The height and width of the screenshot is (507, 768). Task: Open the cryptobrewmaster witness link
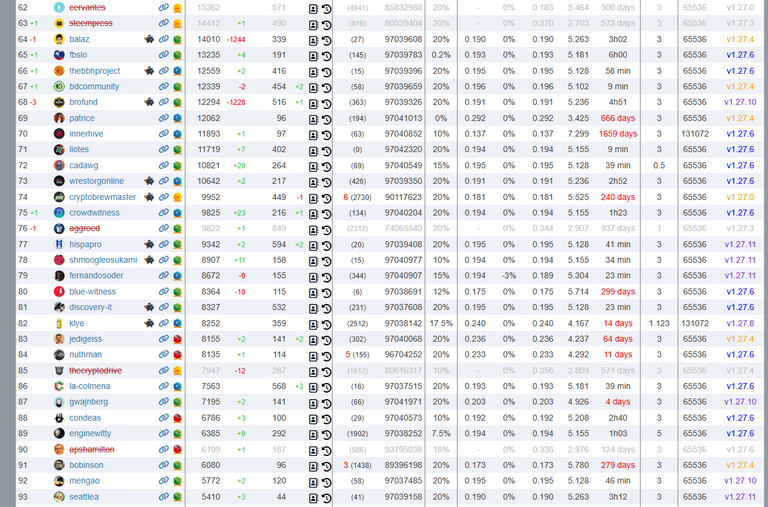click(102, 197)
